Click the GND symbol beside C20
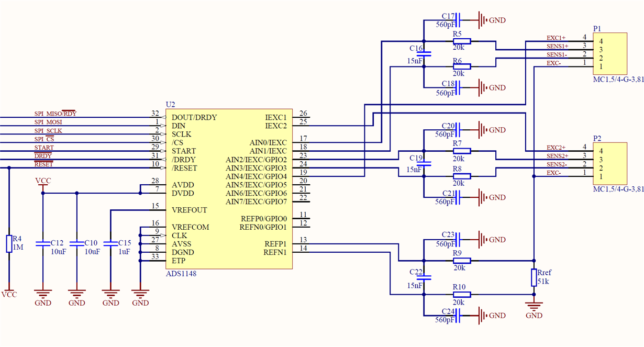 tap(492, 130)
